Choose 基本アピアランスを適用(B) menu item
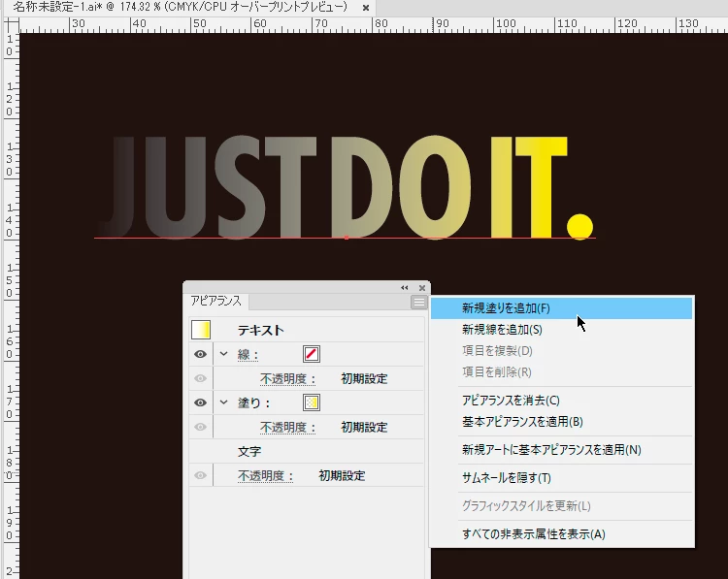The image size is (728, 579). click(561, 422)
